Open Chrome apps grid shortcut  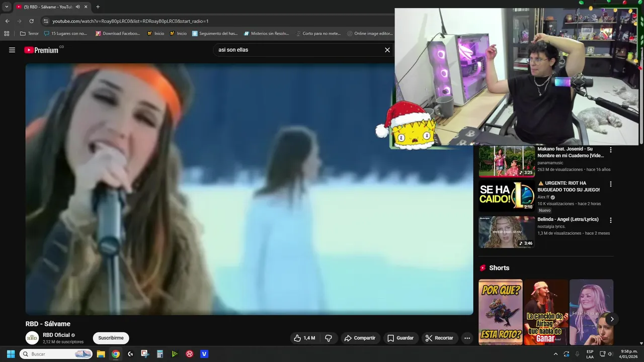click(x=7, y=34)
